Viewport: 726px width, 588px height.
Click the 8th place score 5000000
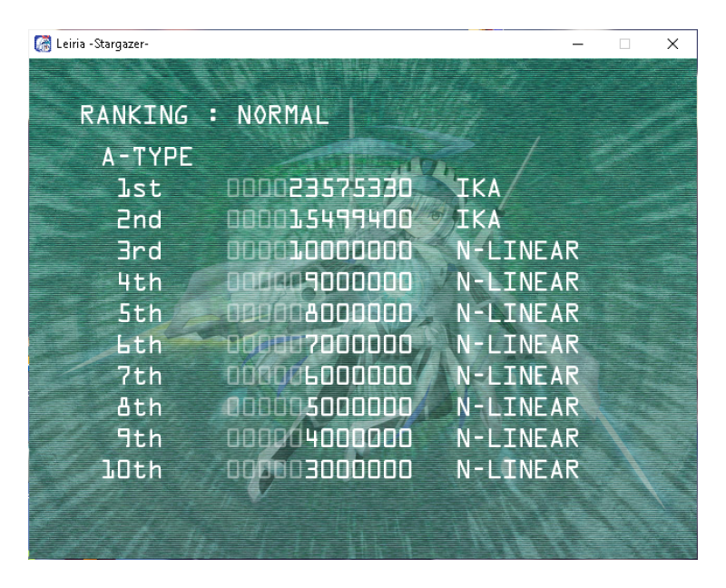pyautogui.click(x=358, y=407)
